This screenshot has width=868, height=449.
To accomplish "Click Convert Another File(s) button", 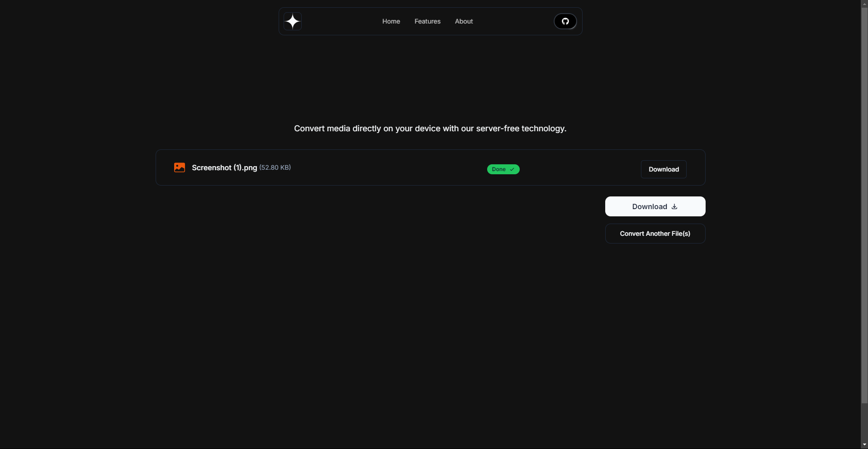I will click(x=655, y=234).
